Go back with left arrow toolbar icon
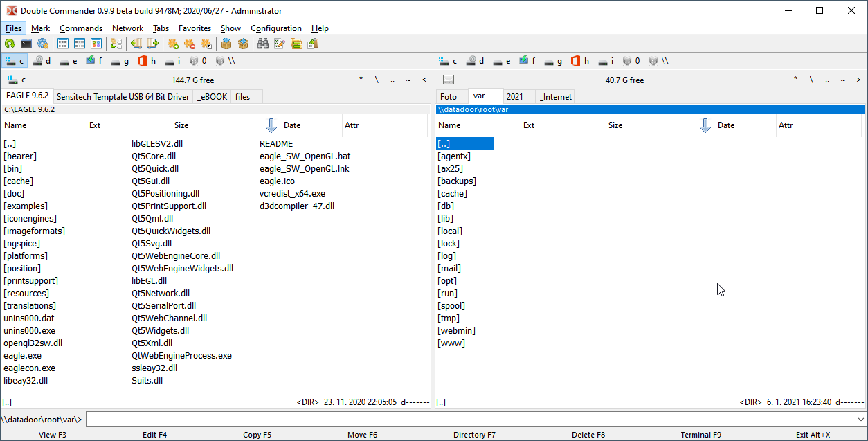868x441 pixels. [x=136, y=44]
